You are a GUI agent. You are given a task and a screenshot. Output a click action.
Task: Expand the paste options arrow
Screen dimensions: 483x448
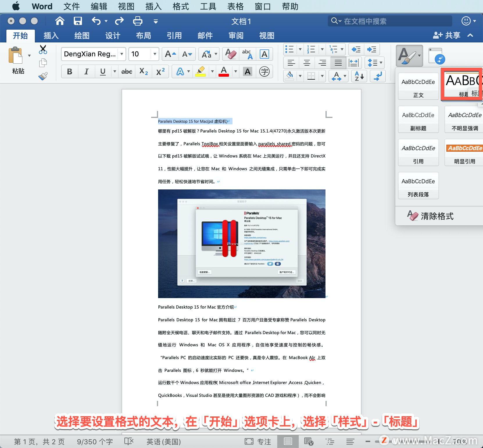29,55
